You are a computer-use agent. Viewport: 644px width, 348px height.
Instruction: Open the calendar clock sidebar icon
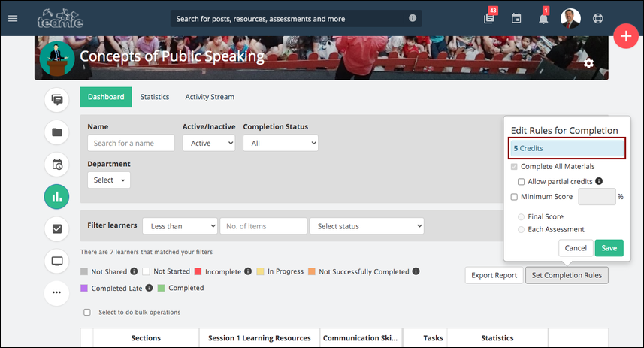(x=56, y=165)
